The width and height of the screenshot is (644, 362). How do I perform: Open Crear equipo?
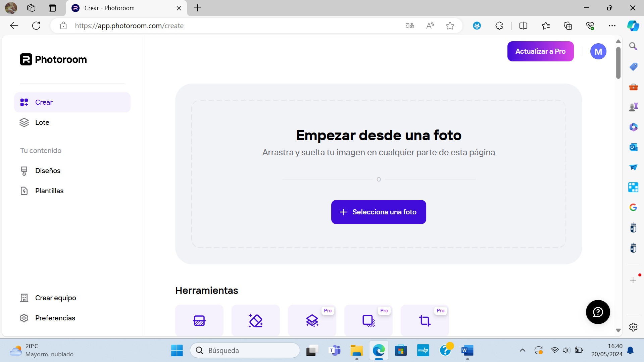click(x=56, y=298)
